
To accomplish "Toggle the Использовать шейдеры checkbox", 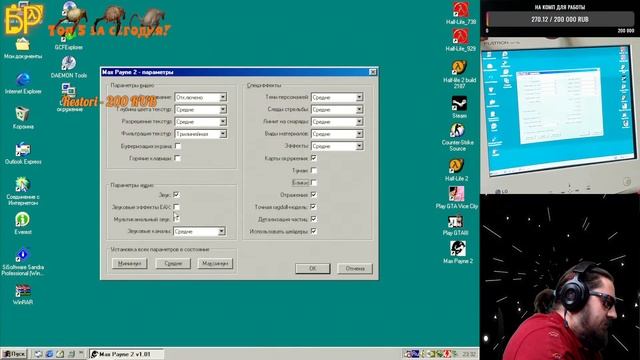I will pos(314,231).
